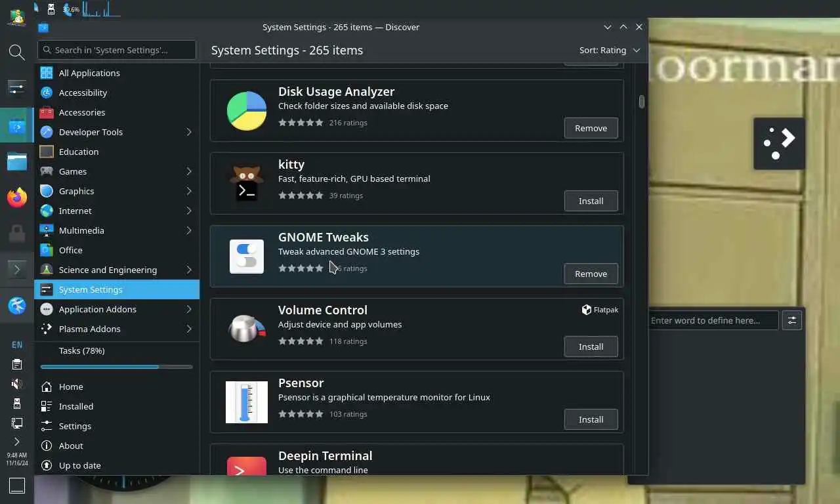Viewport: 840px width, 504px height.
Task: Click the Volume Control knob icon
Action: [x=247, y=329]
